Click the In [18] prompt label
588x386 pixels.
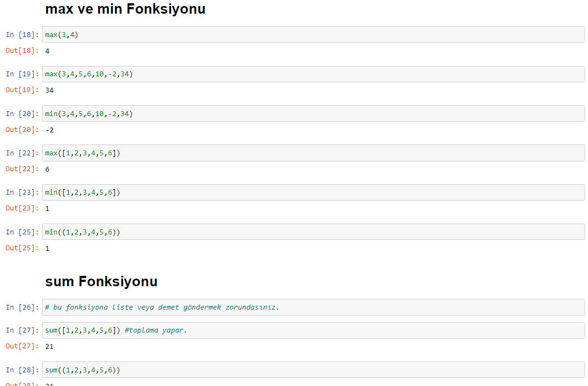[x=22, y=34]
